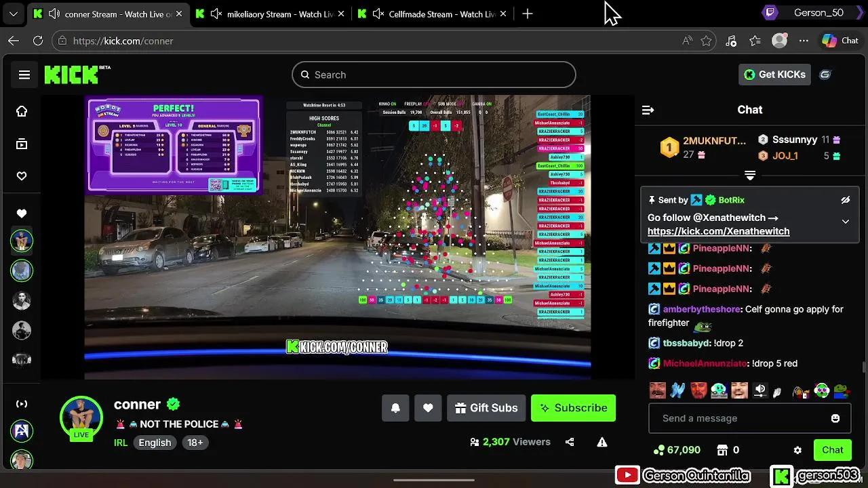The image size is (868, 488).
Task: Expand the pinned message chevron
Action: tap(845, 222)
